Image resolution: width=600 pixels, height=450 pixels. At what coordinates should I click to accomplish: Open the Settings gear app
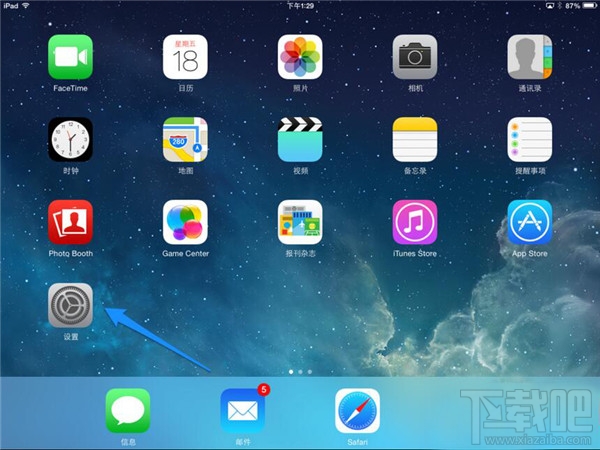70,305
